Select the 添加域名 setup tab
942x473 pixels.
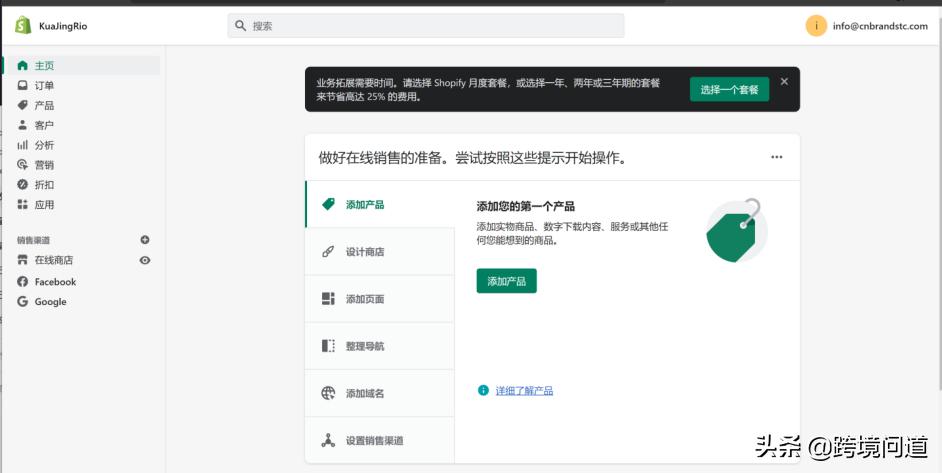(x=380, y=394)
